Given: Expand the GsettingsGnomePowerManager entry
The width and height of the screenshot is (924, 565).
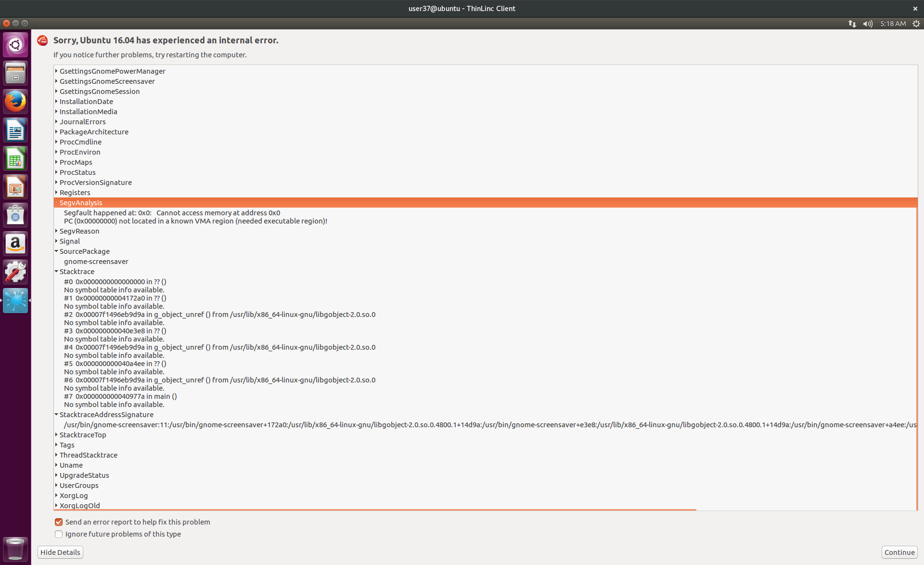Looking at the screenshot, I should pos(56,71).
